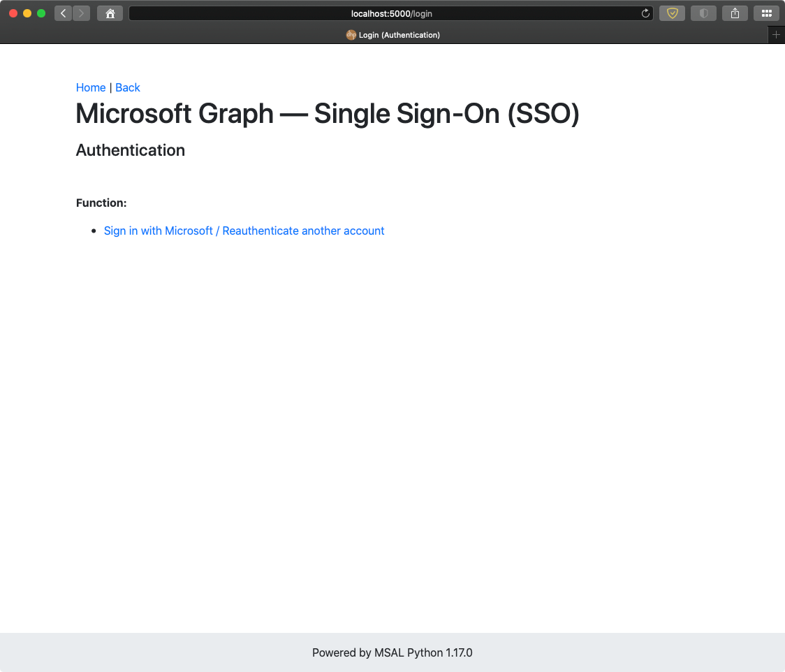This screenshot has height=672, width=785.
Task: Go back using the browser back arrow
Action: point(63,13)
